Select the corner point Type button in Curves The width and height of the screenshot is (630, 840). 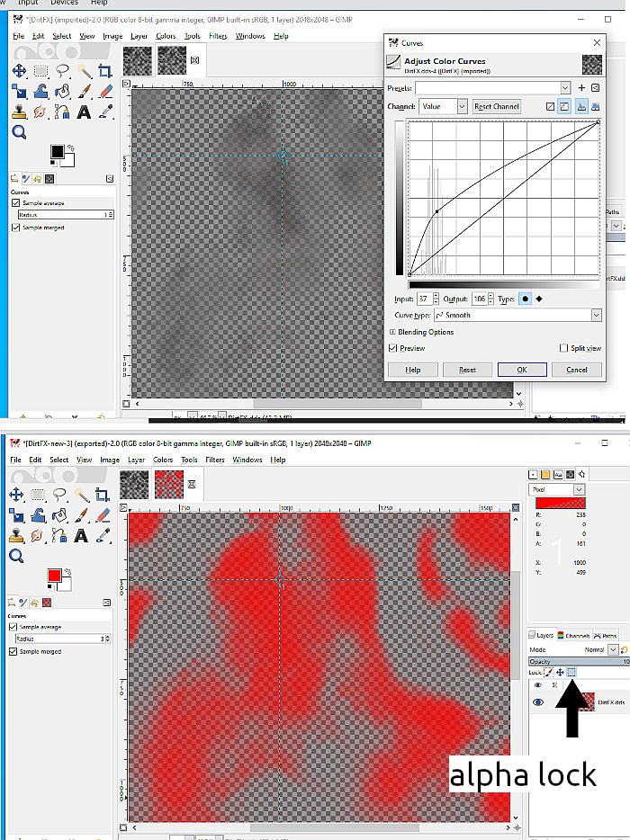click(x=539, y=299)
